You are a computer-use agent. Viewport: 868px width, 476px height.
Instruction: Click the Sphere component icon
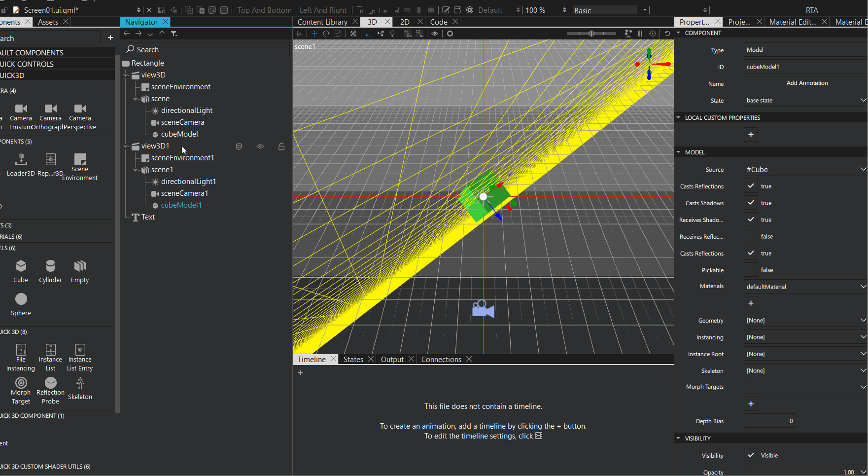pyautogui.click(x=21, y=299)
